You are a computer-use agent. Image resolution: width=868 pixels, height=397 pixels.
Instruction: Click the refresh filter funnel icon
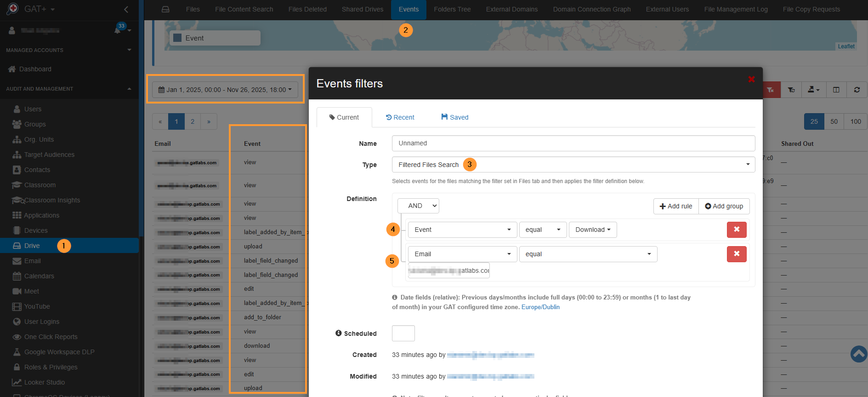791,90
